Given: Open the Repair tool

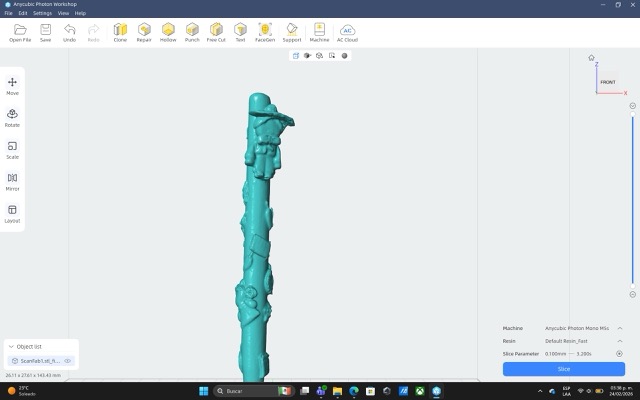Looking at the screenshot, I should 144,33.
